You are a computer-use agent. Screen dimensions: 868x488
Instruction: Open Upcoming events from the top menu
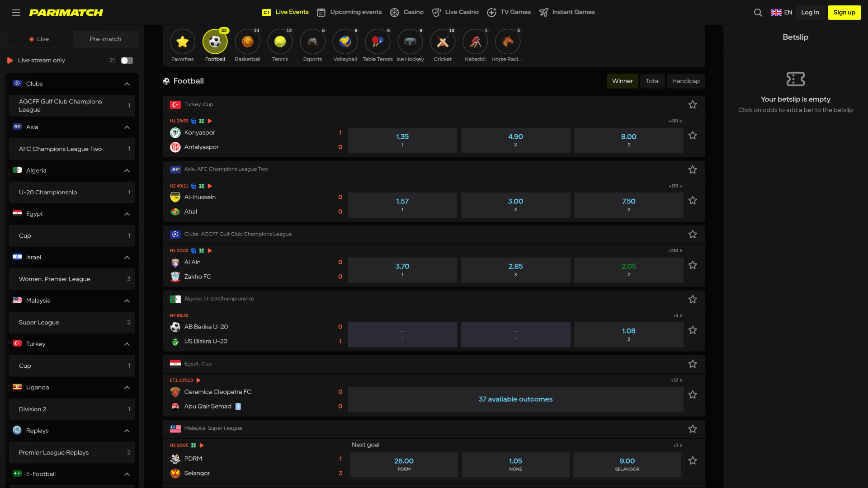pyautogui.click(x=349, y=12)
